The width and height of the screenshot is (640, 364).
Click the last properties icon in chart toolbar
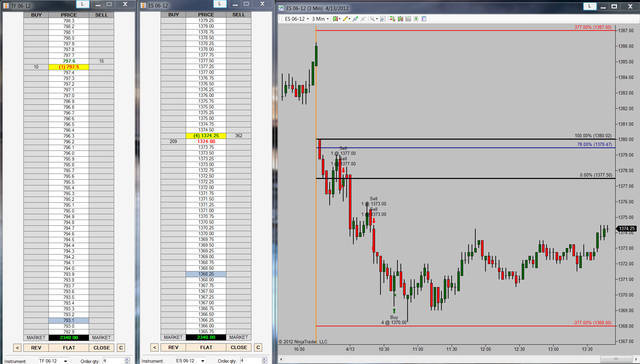pos(424,19)
